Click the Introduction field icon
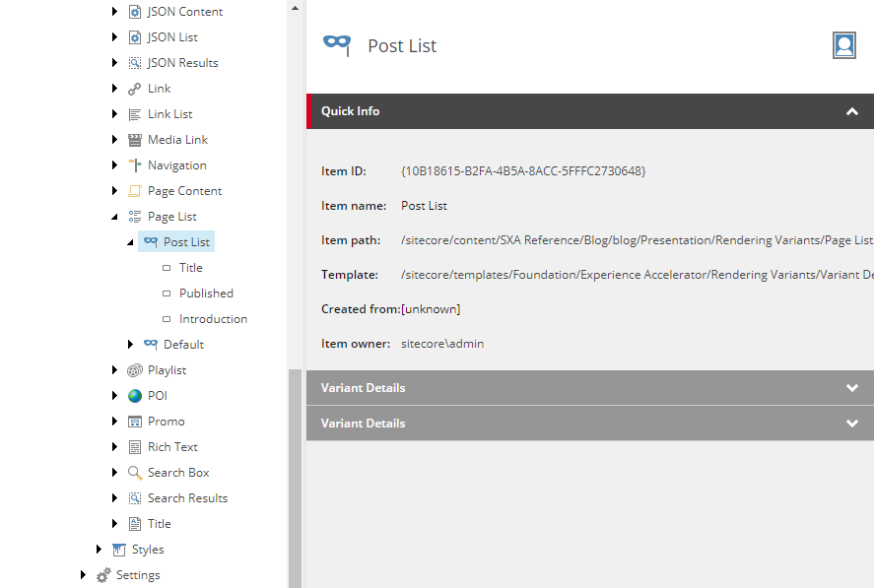The height and width of the screenshot is (588, 874). click(x=167, y=319)
